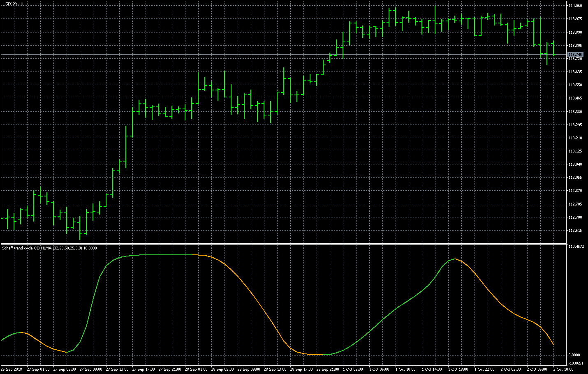Click price axis value 113.465
Image resolution: width=588 pixels, height=374 pixels.
[575, 98]
